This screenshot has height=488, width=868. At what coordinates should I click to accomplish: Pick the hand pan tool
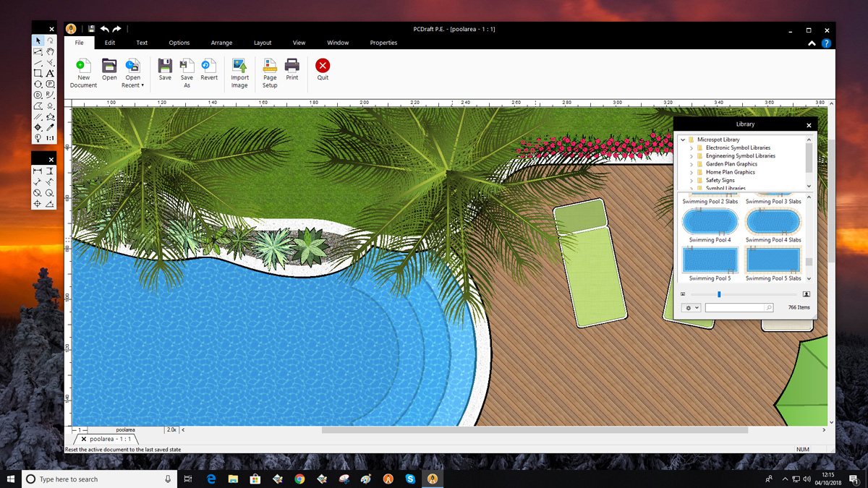[x=50, y=52]
